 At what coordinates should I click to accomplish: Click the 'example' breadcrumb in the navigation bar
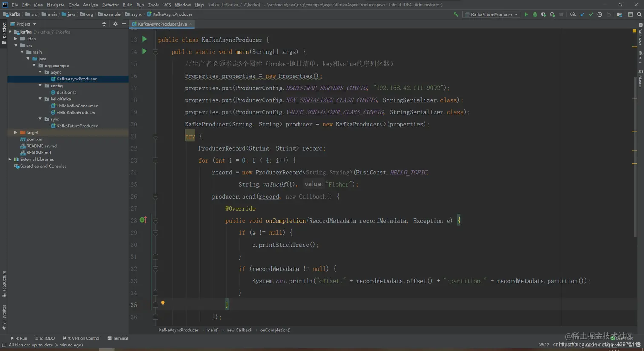pyautogui.click(x=109, y=14)
